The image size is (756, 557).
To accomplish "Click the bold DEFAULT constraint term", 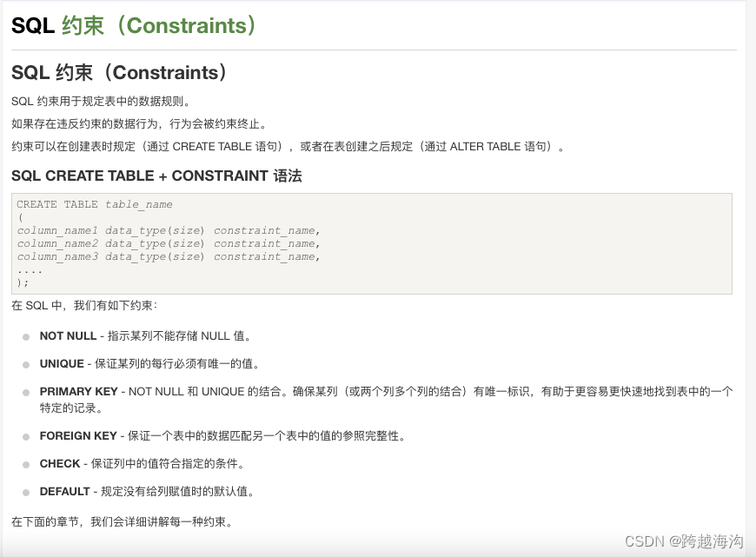I will [x=64, y=492].
